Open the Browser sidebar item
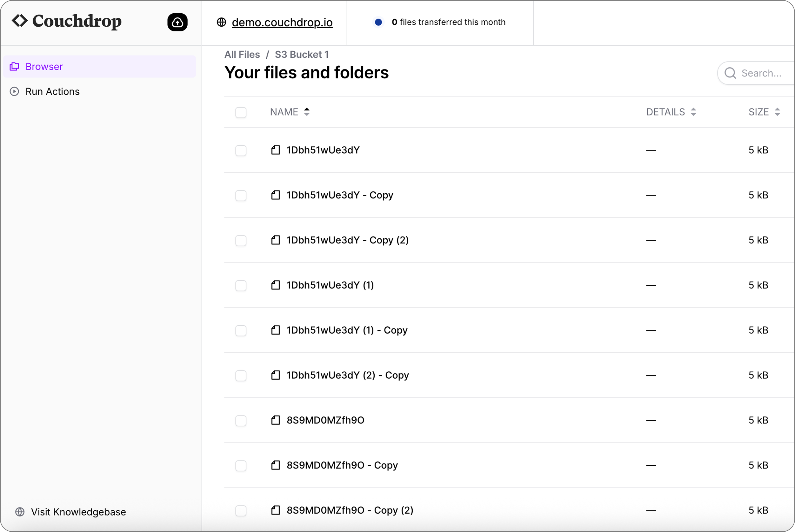The image size is (795, 532). pos(99,67)
